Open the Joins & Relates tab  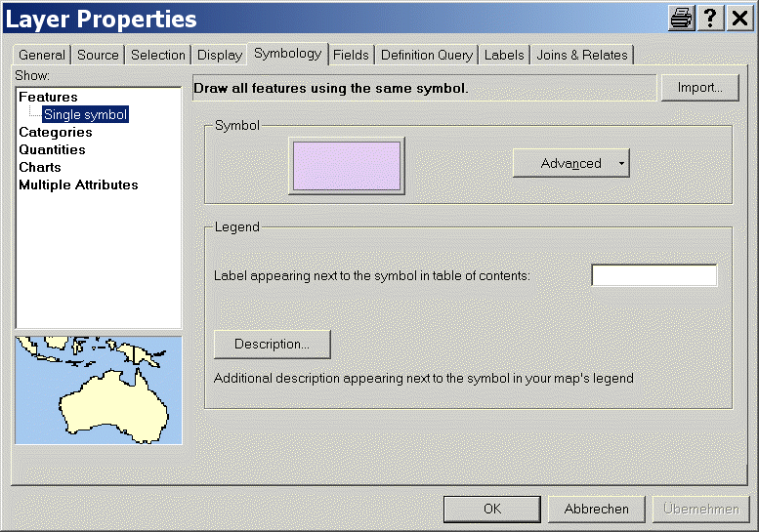pos(582,55)
